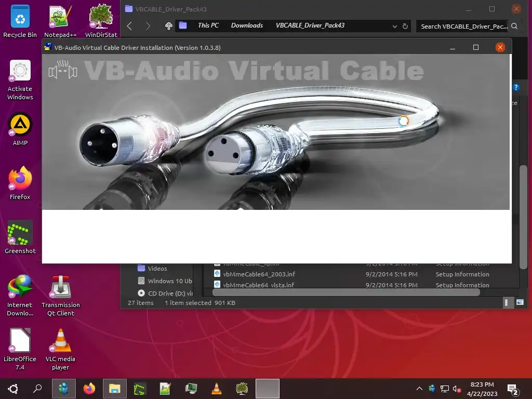Open VLC media player desktop icon

[x=61, y=350]
